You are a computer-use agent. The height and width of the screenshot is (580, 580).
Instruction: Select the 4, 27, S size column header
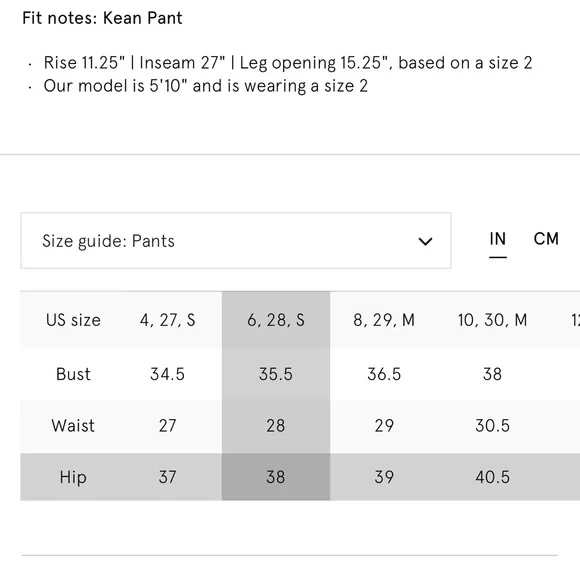coord(168,320)
